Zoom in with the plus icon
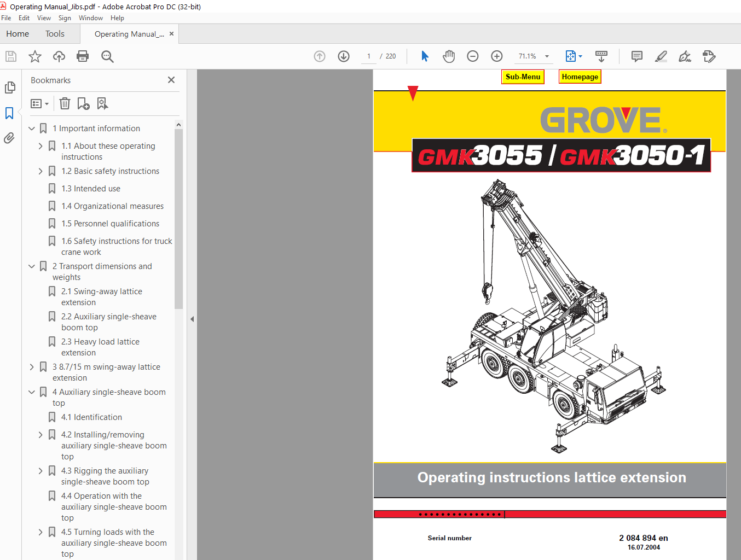The height and width of the screenshot is (560, 741). 497,56
